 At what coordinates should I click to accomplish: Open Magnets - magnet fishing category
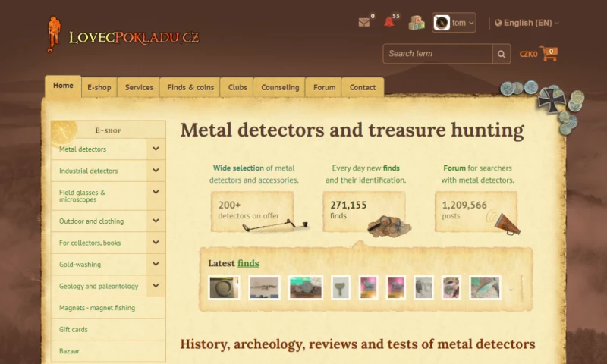97,308
